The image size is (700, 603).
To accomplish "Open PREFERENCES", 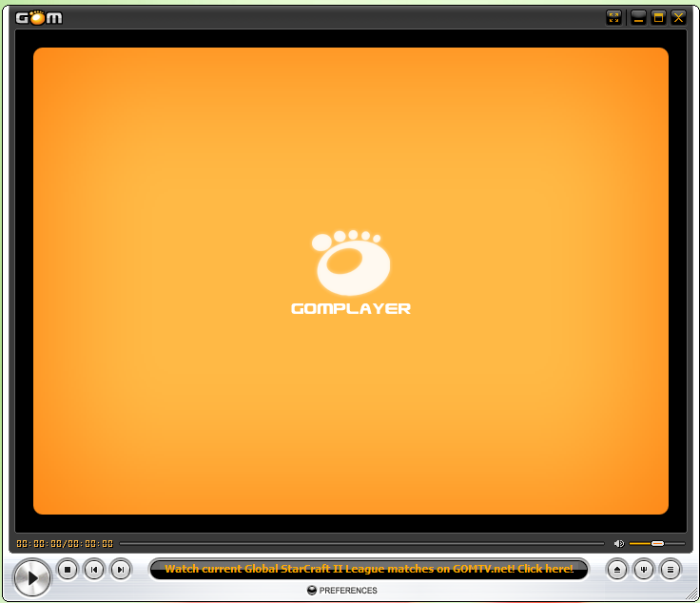I will [x=342, y=590].
